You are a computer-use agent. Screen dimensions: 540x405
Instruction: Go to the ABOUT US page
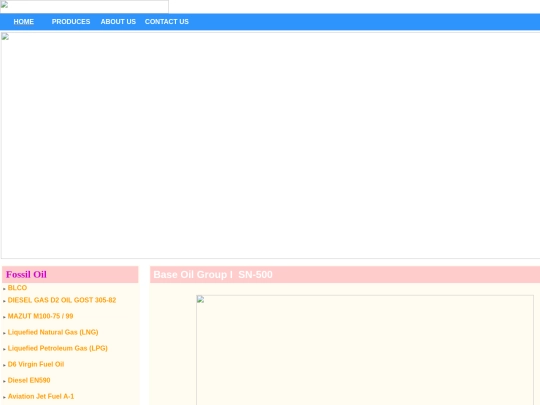(x=118, y=22)
